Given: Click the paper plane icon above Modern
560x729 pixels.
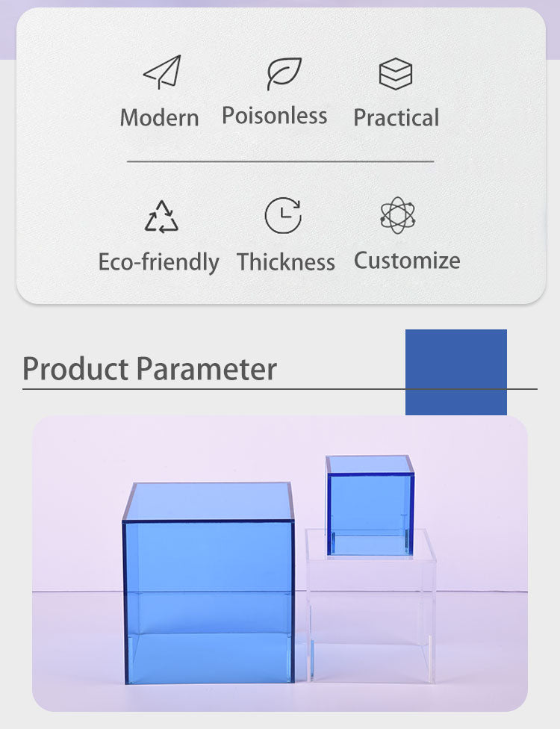Looking at the screenshot, I should 161,72.
